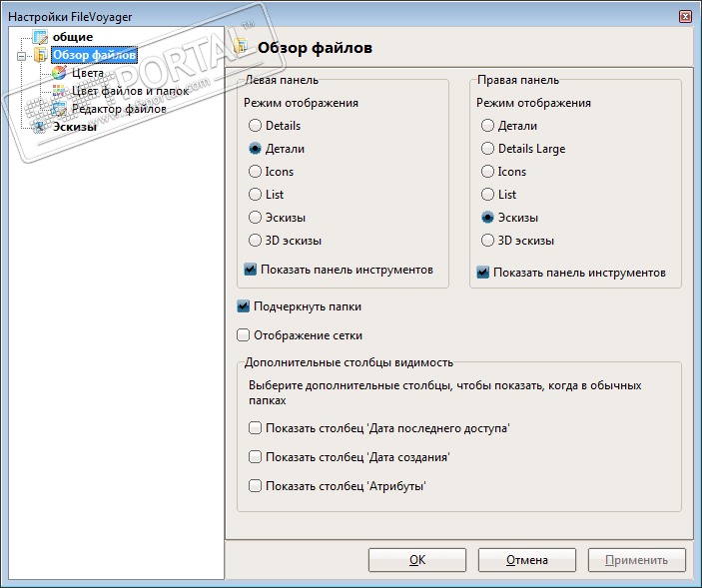Open Редактор файлов settings page
702x588 pixels.
pos(119,109)
